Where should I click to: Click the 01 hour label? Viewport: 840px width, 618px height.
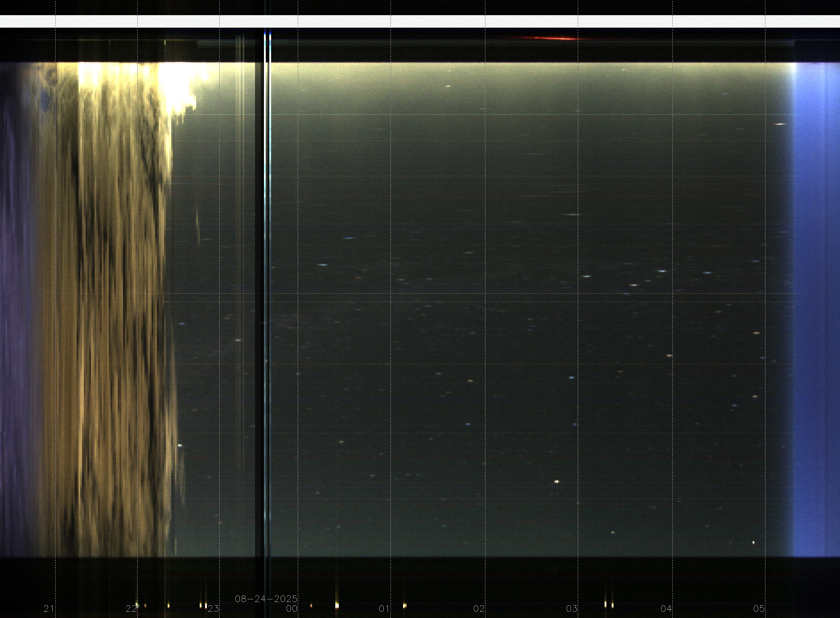[384, 609]
